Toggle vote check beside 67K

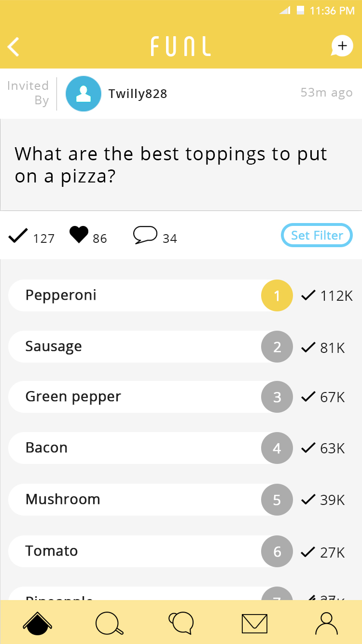tap(308, 397)
